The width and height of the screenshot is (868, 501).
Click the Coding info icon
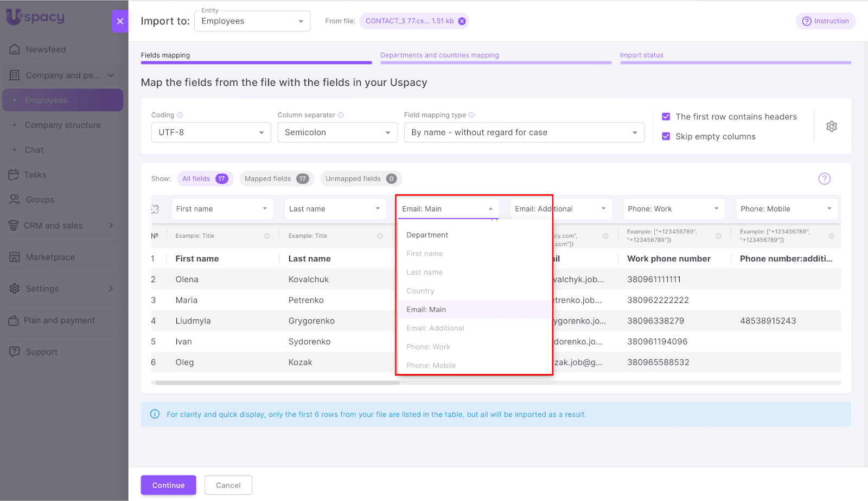point(180,115)
